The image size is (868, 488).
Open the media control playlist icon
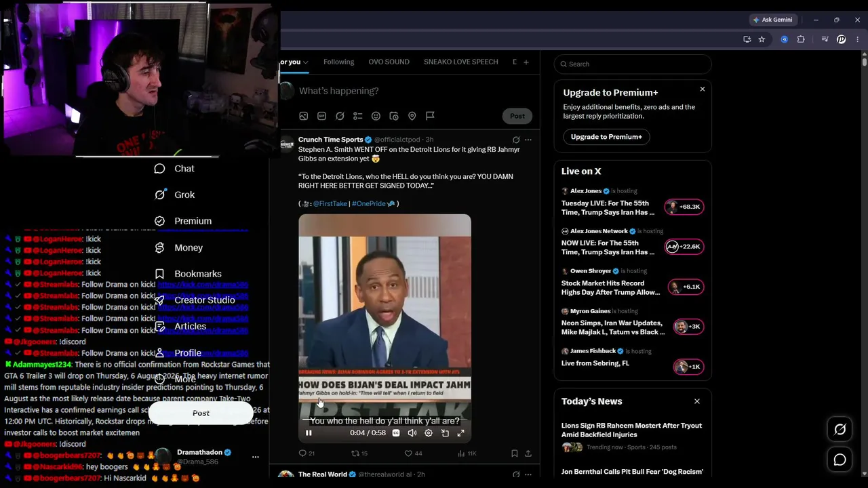click(825, 39)
